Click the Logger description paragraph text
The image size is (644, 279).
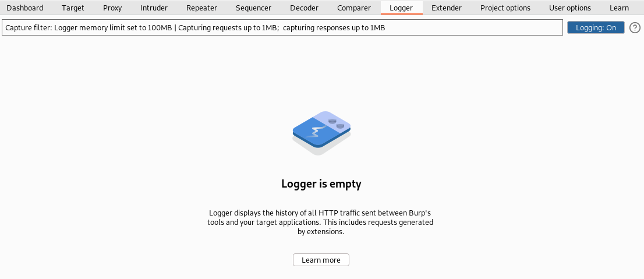point(320,223)
